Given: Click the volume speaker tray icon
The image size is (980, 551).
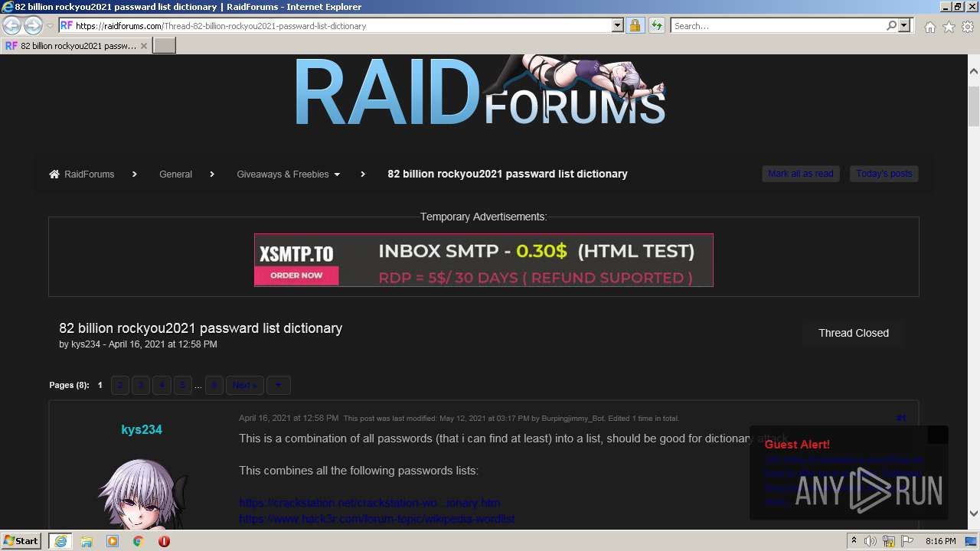Looking at the screenshot, I should coord(871,541).
